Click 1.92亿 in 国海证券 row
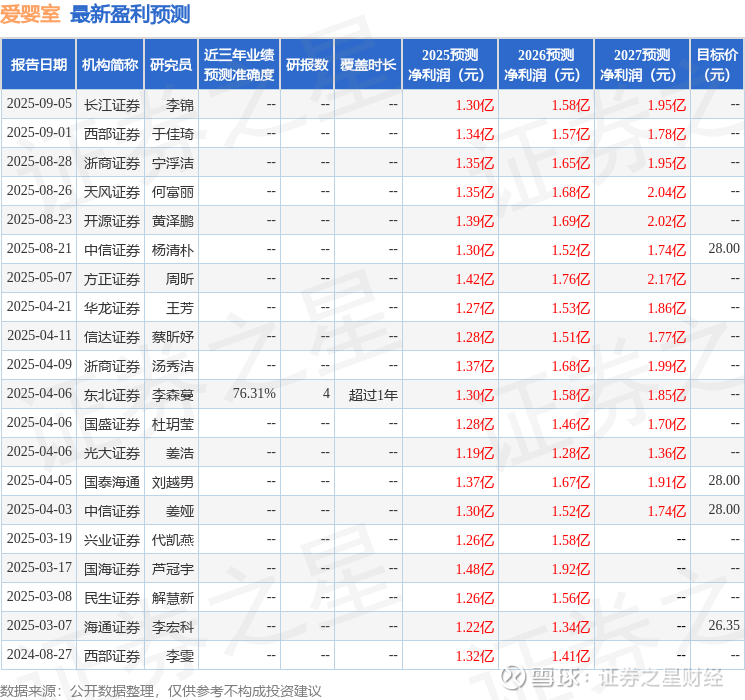 (x=571, y=569)
